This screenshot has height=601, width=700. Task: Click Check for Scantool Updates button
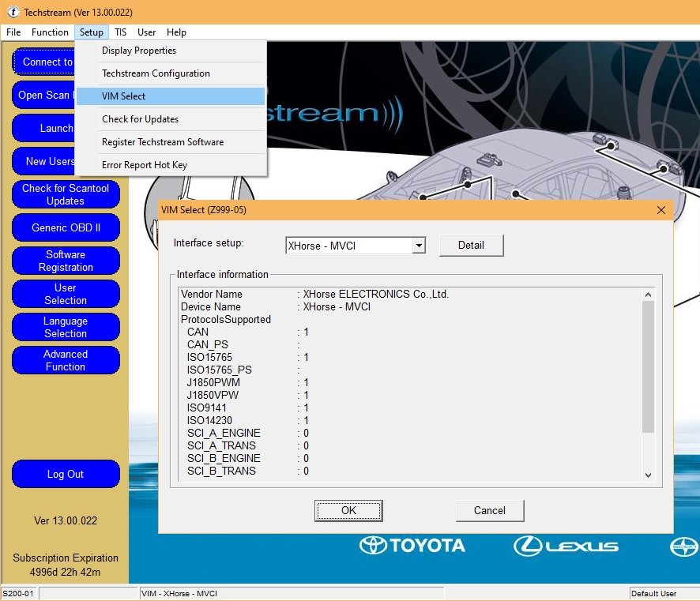[x=66, y=194]
